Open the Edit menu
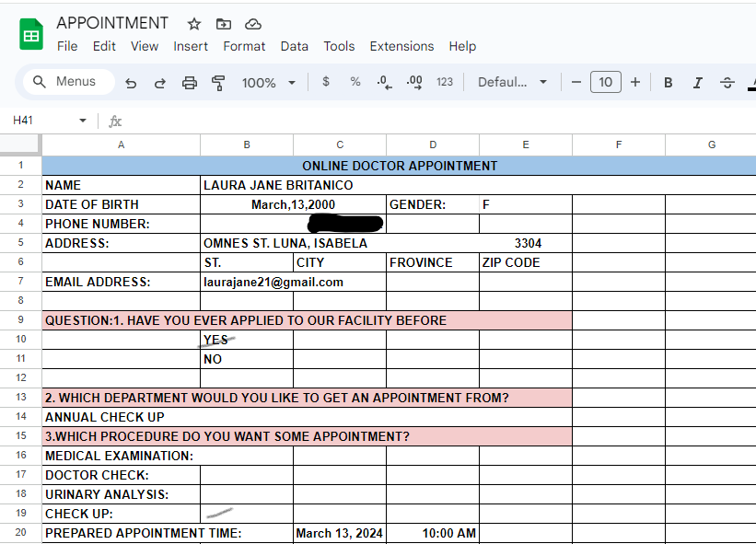This screenshot has width=756, height=544. click(x=104, y=46)
